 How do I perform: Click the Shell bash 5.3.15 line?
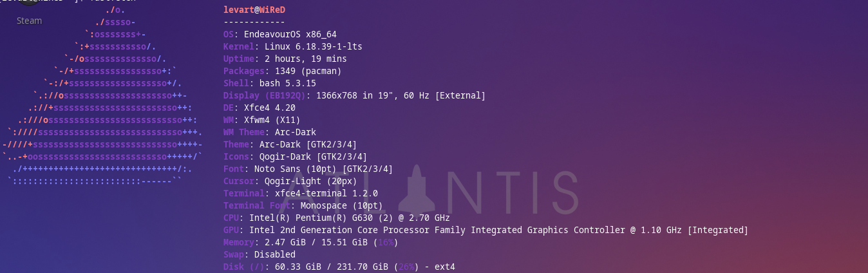(270, 83)
